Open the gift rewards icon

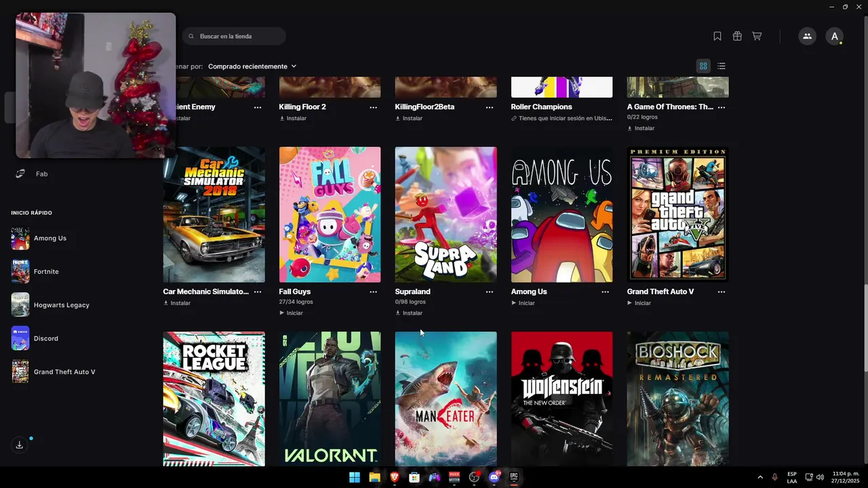[737, 37]
